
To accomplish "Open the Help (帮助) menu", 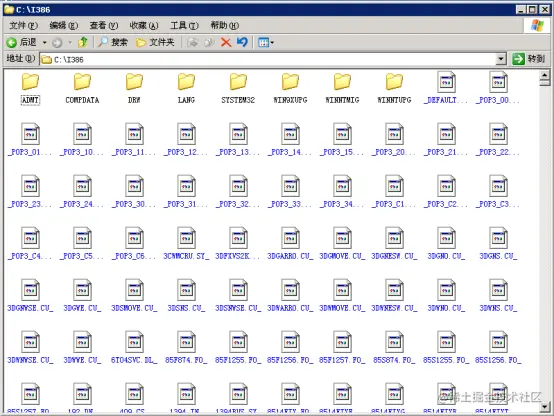I will 224,25.
